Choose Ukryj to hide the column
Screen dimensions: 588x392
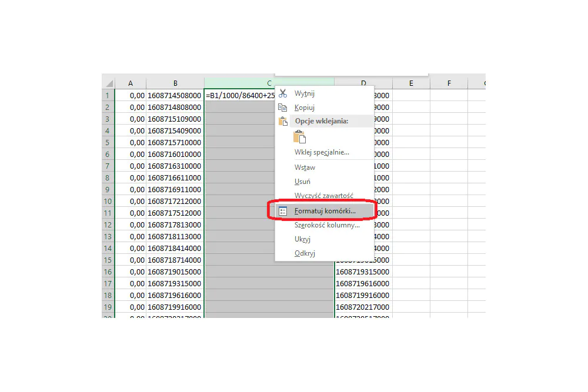pos(302,239)
